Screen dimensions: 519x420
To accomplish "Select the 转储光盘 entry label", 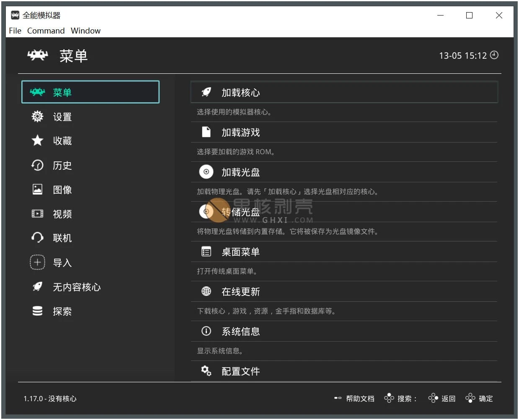I will (x=241, y=212).
